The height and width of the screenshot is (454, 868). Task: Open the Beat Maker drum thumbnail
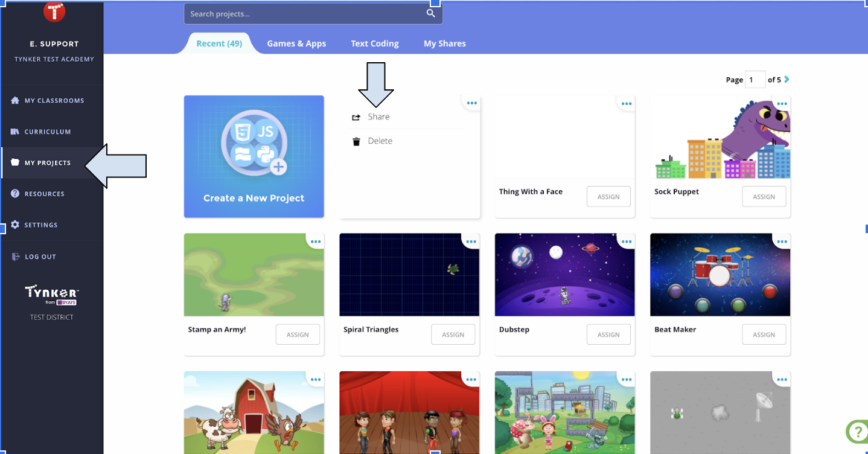tap(720, 275)
